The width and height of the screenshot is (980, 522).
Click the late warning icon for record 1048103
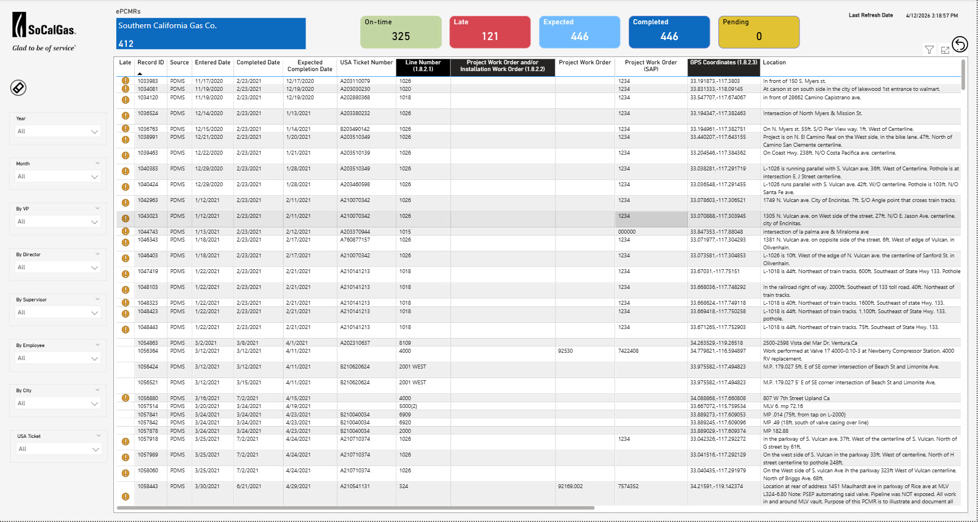click(x=125, y=289)
